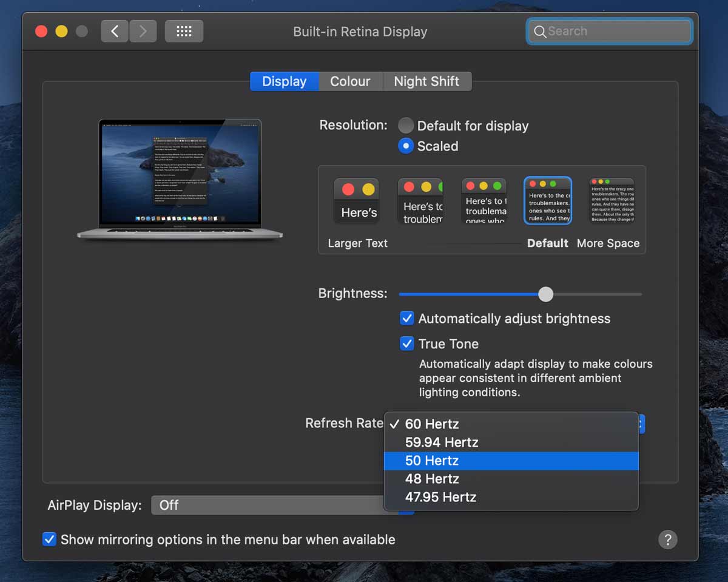Choose the More Space resolution thumbnail

pos(612,201)
